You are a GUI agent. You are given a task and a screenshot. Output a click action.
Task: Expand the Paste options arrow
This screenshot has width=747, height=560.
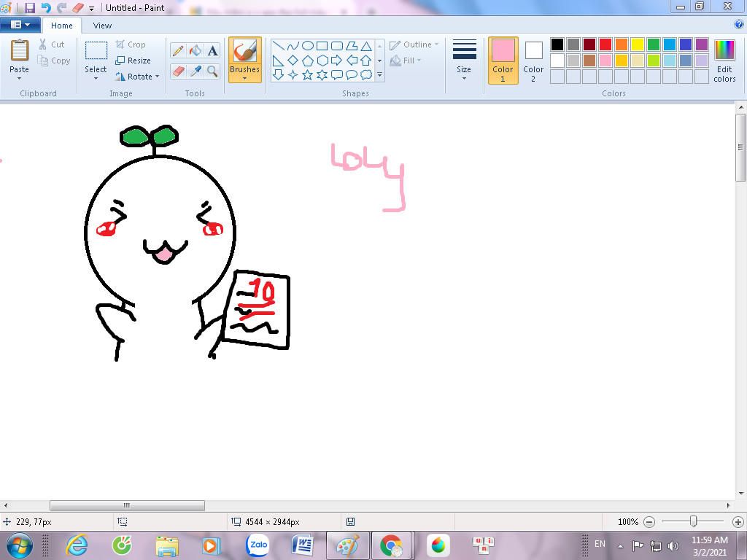click(x=20, y=78)
